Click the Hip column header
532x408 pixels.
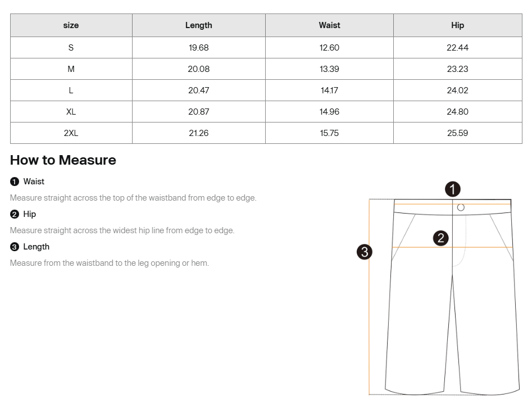pos(457,25)
